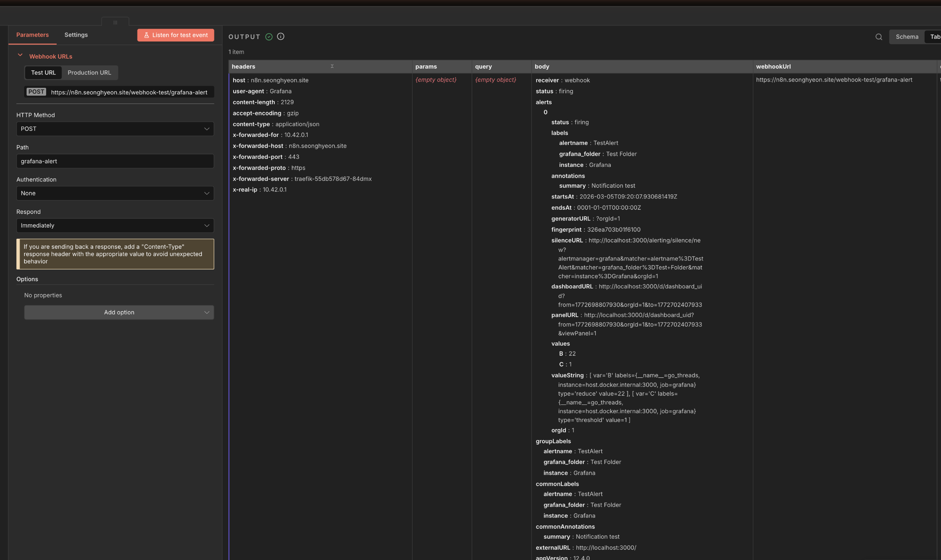Click the search icon in output panel
This screenshot has width=941, height=560.
879,37
